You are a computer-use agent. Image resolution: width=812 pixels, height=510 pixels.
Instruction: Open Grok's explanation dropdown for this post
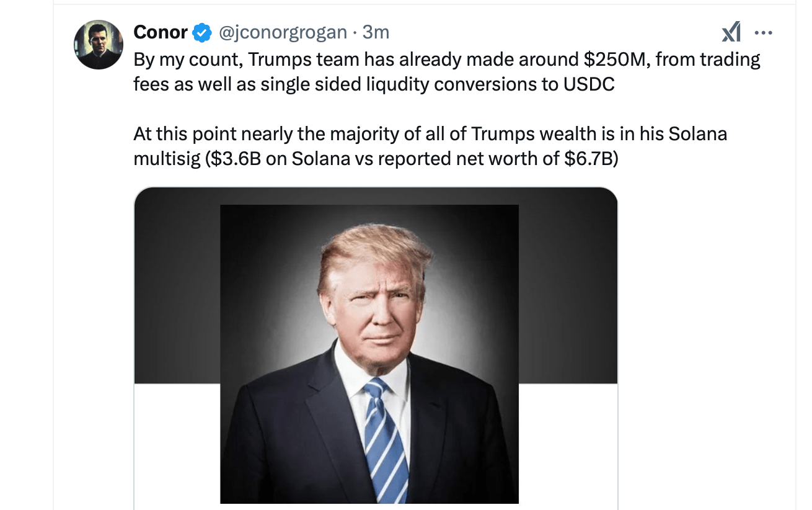click(731, 32)
